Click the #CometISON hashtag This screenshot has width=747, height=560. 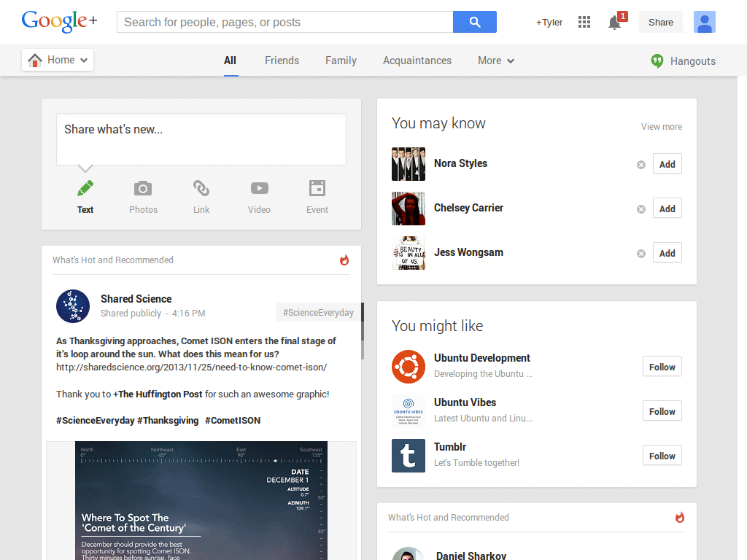click(233, 421)
